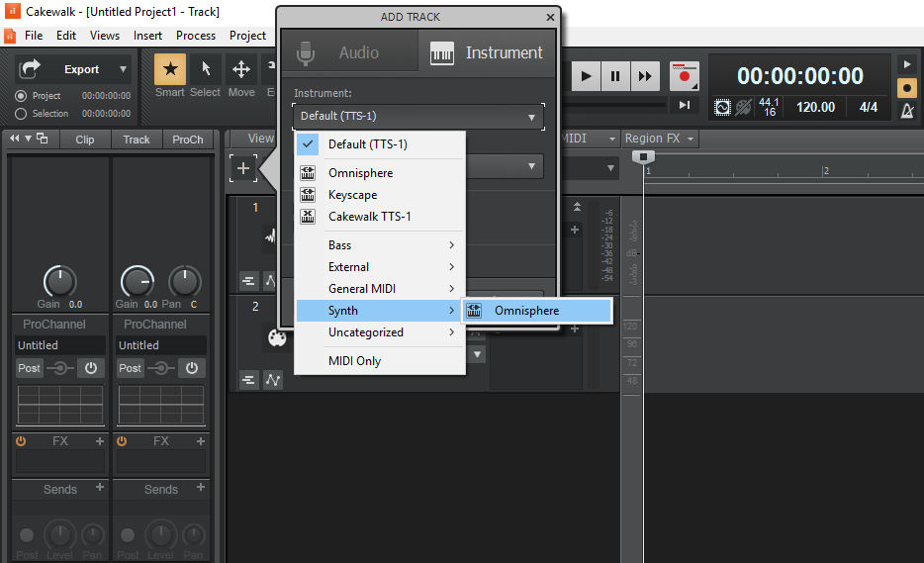
Task: Open the Views menu
Action: click(x=105, y=36)
